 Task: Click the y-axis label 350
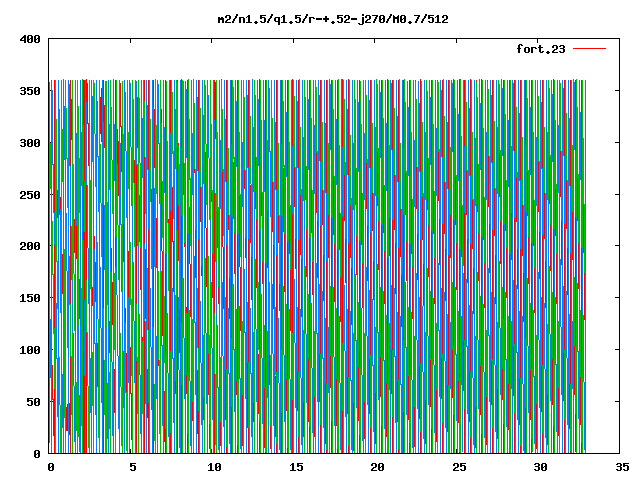[30, 91]
